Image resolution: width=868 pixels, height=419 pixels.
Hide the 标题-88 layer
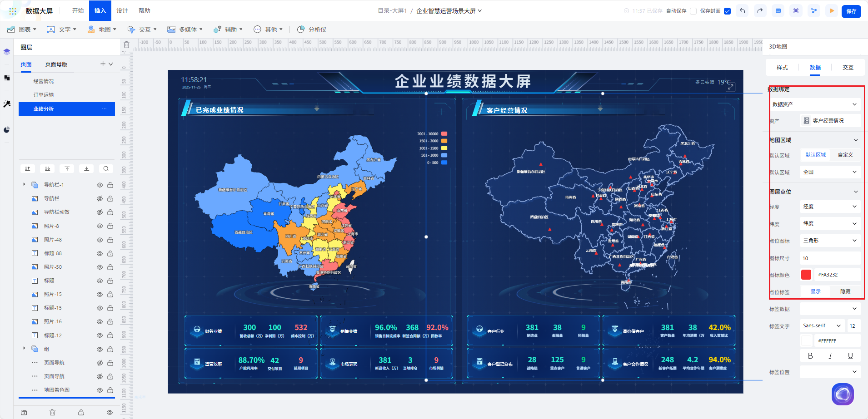pos(100,253)
